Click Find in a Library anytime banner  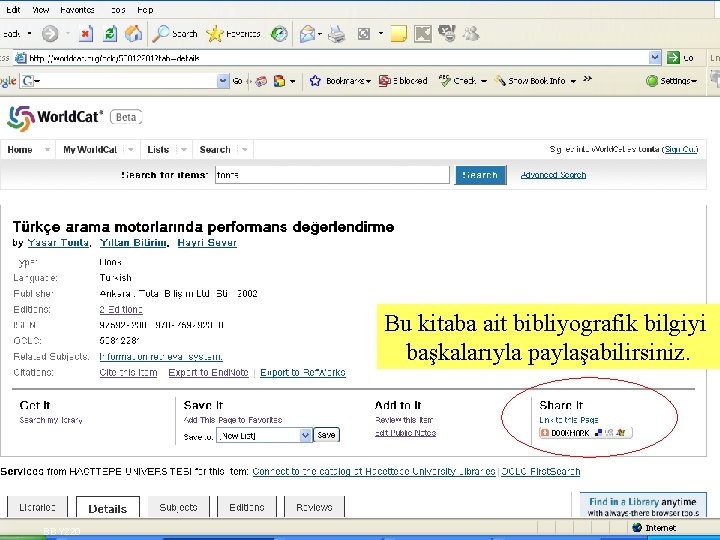tap(643, 506)
